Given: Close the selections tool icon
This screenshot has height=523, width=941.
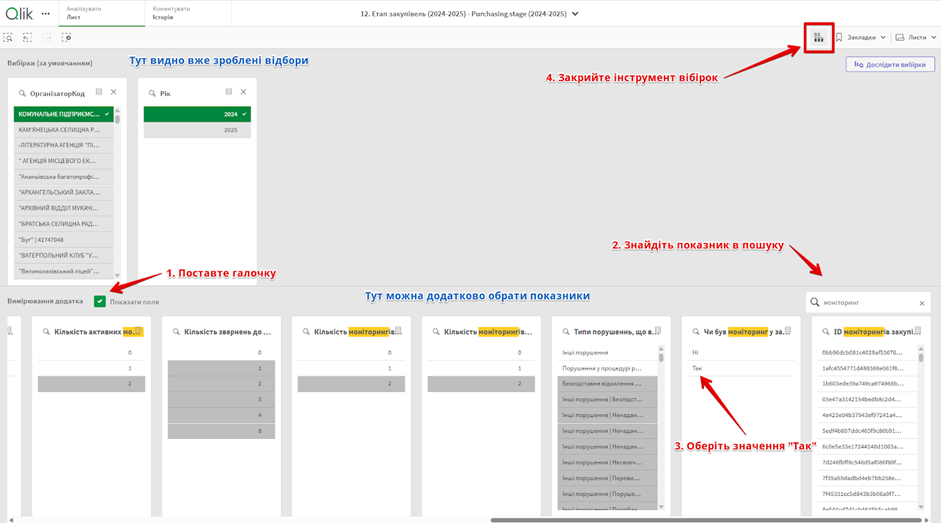Looking at the screenshot, I should [x=818, y=38].
